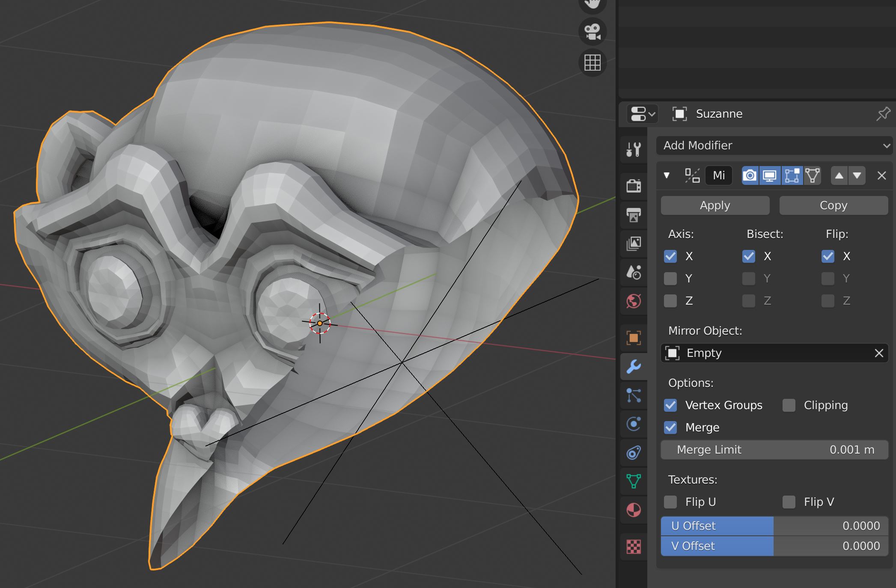Open the Object Data mesh tab
This screenshot has height=588, width=896.
pos(634,481)
